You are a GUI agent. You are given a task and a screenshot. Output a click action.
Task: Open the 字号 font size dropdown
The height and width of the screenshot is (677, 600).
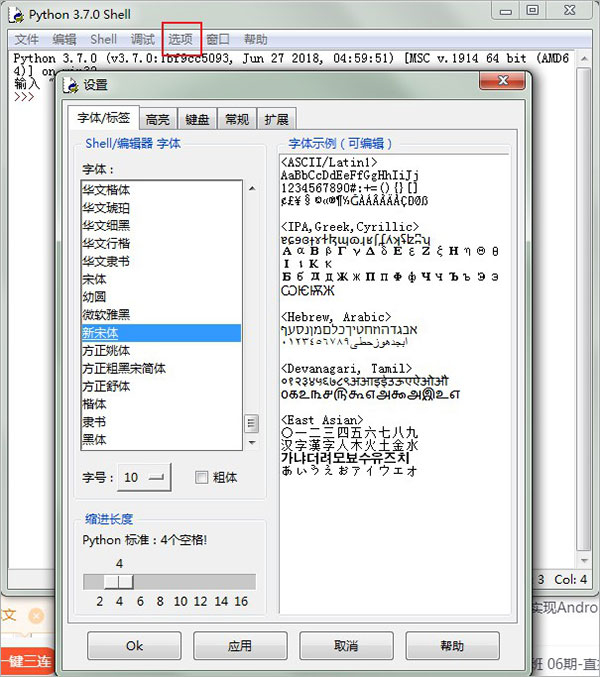tap(145, 478)
